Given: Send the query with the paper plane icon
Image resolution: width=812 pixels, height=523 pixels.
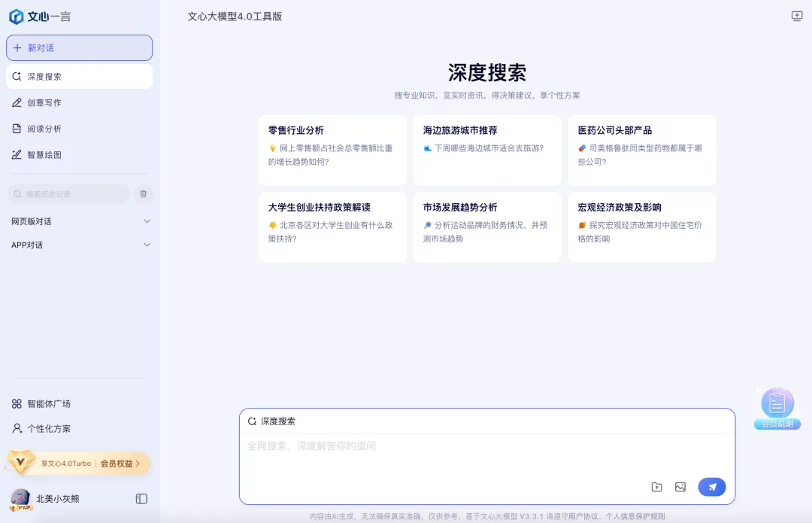Looking at the screenshot, I should click(x=711, y=487).
